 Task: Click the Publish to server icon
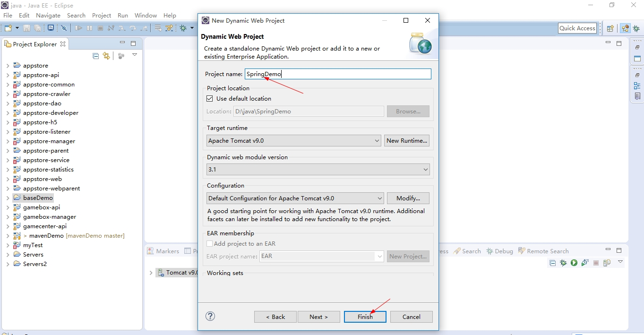[x=607, y=263]
